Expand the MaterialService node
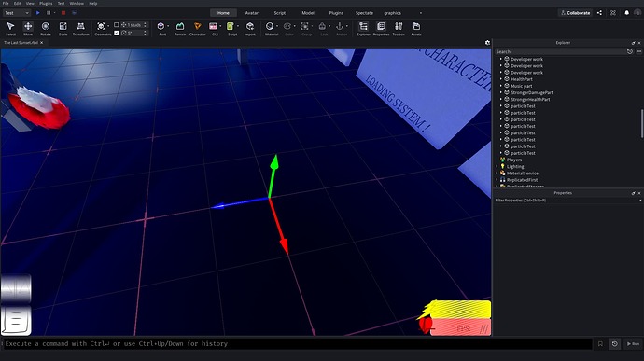Image resolution: width=644 pixels, height=361 pixels. (497, 174)
